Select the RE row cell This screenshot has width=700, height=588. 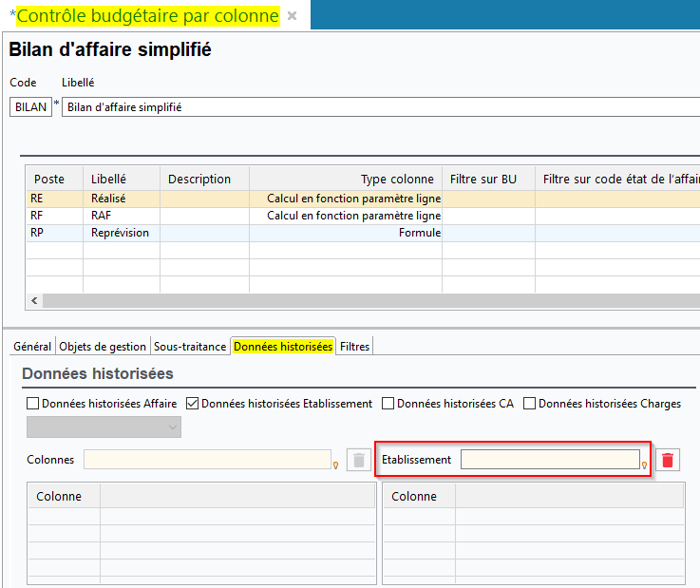(x=55, y=199)
